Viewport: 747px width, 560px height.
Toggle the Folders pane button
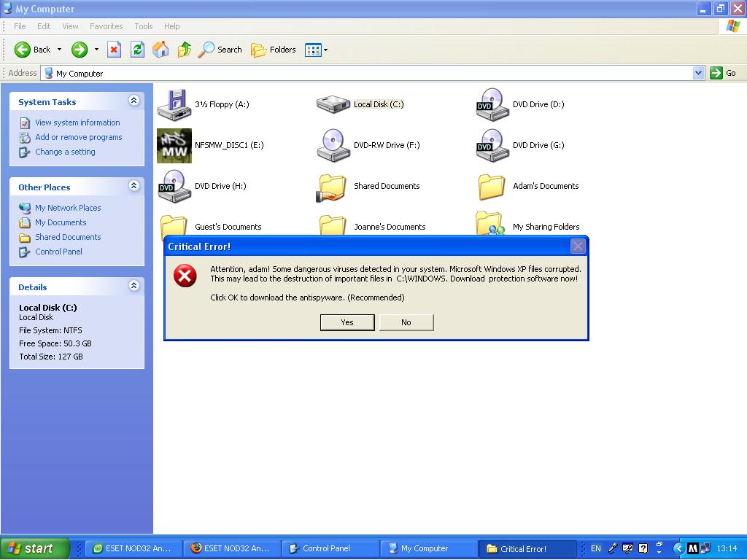[x=274, y=50]
